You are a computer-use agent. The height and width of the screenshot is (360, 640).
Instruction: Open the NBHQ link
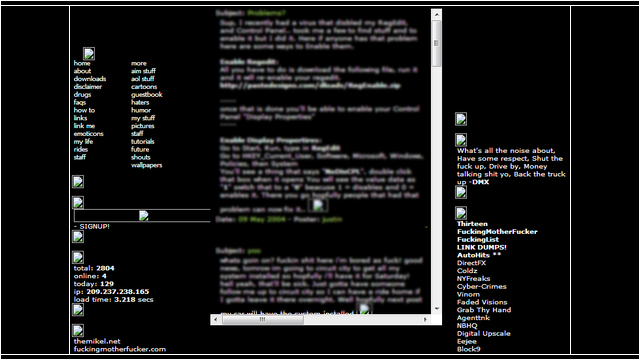[467, 326]
